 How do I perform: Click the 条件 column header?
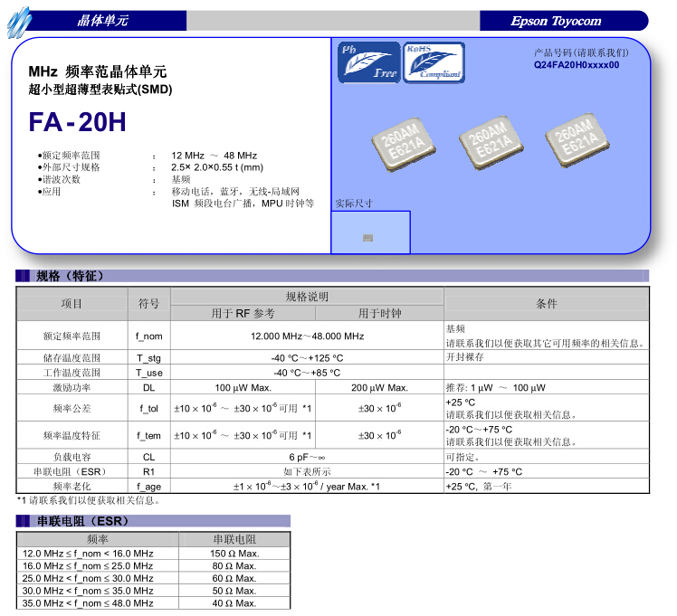(547, 304)
